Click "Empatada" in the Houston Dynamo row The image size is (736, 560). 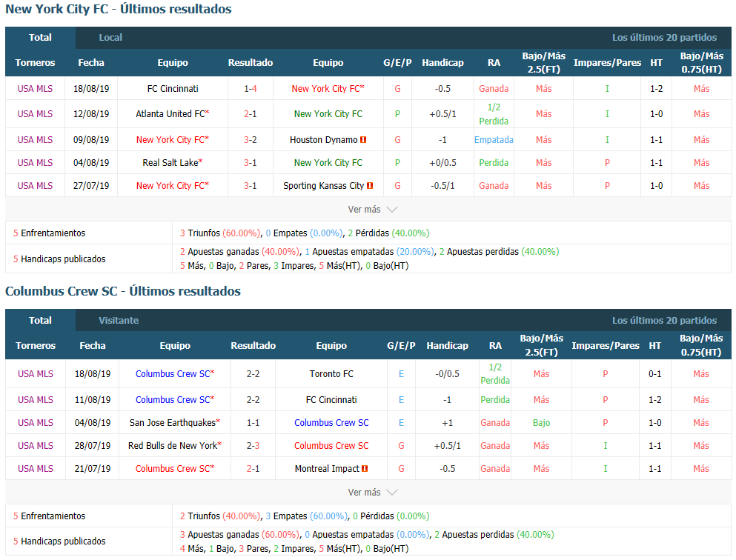click(x=494, y=140)
